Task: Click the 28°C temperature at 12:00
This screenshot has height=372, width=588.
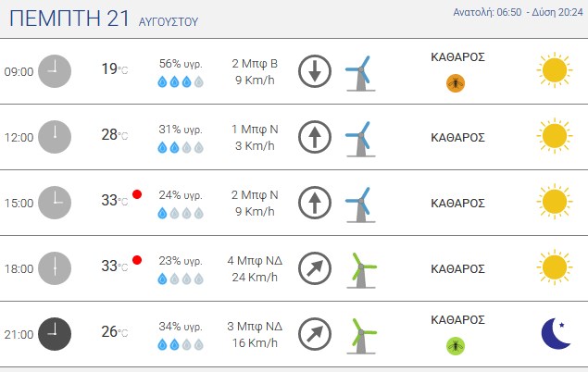Action: pos(115,134)
